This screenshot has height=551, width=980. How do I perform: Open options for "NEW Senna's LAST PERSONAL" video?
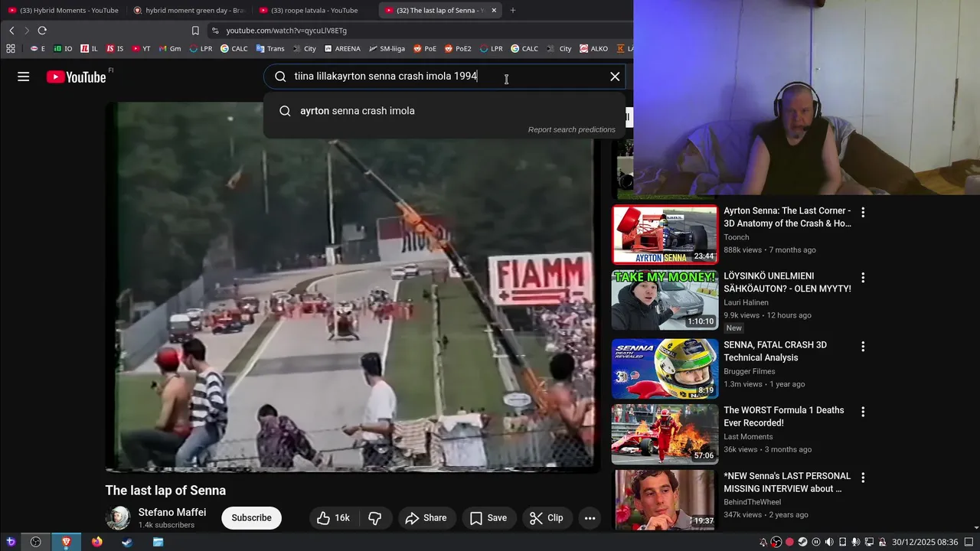point(863,478)
